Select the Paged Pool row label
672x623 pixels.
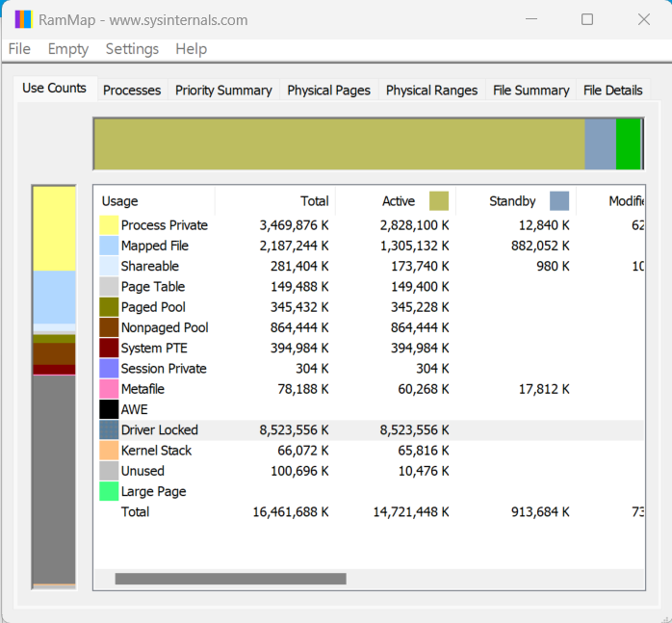[x=153, y=307]
